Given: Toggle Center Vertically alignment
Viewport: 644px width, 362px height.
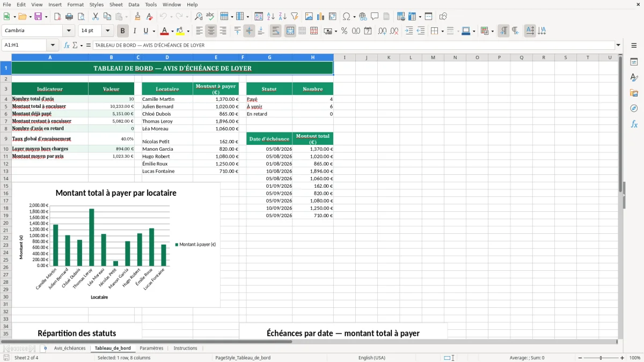Looking at the screenshot, I should pyautogui.click(x=249, y=31).
